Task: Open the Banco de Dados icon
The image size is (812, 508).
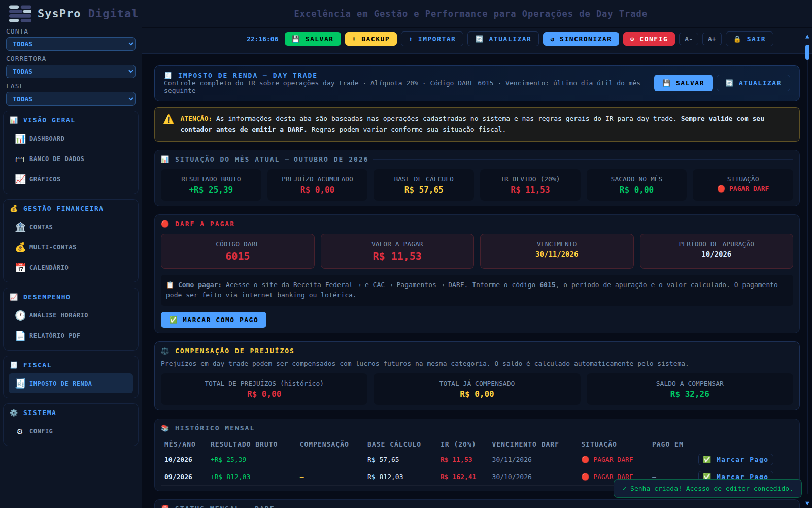Action: point(20,159)
